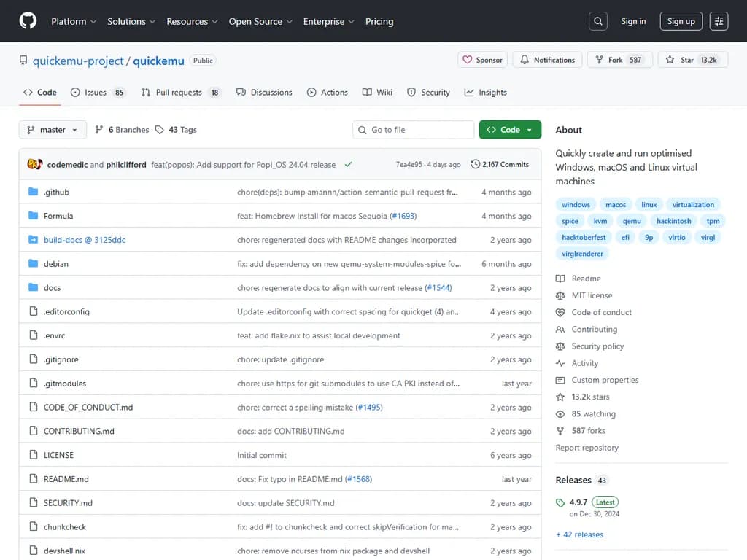Click the Sign up button
Viewport: 747px width, 560px height.
(681, 20)
